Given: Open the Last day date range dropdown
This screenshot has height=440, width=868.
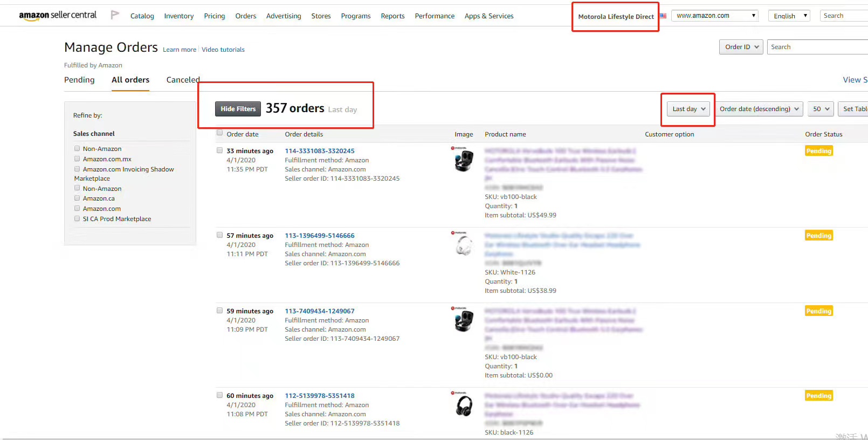Looking at the screenshot, I should coord(688,109).
